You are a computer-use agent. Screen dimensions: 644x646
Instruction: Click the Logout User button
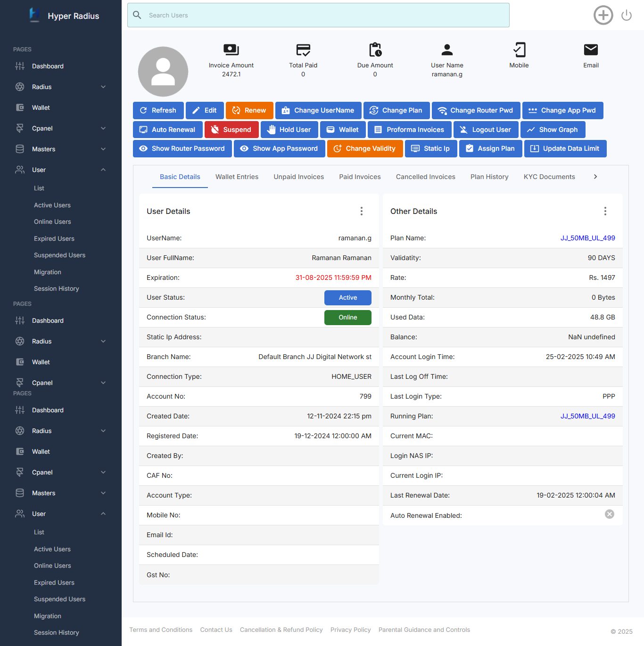pos(486,130)
